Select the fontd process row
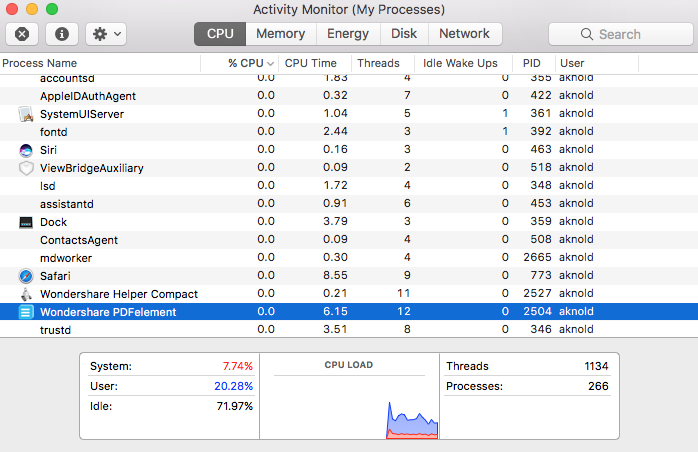This screenshot has width=698, height=452. (349, 132)
